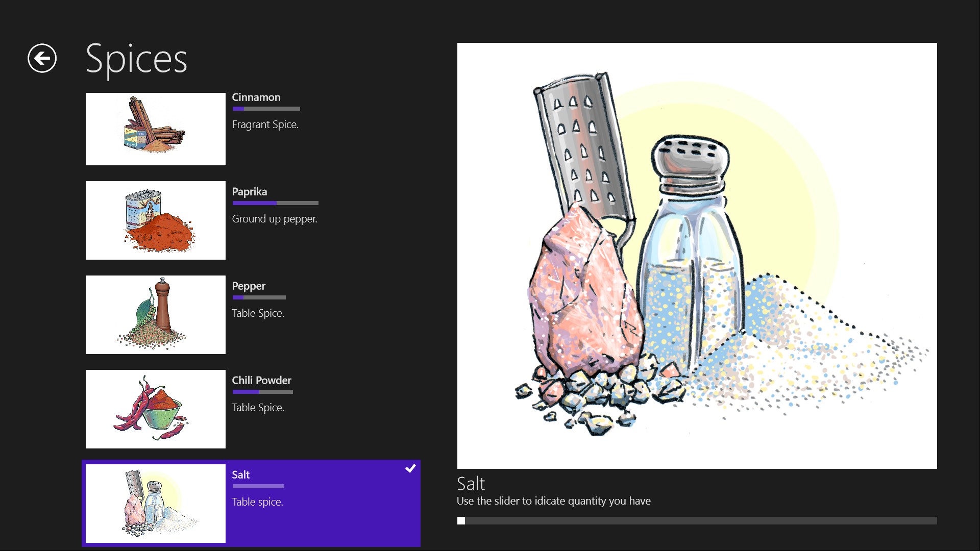This screenshot has height=551, width=980.
Task: Click the Paprika quantity progress bar
Action: click(x=275, y=203)
